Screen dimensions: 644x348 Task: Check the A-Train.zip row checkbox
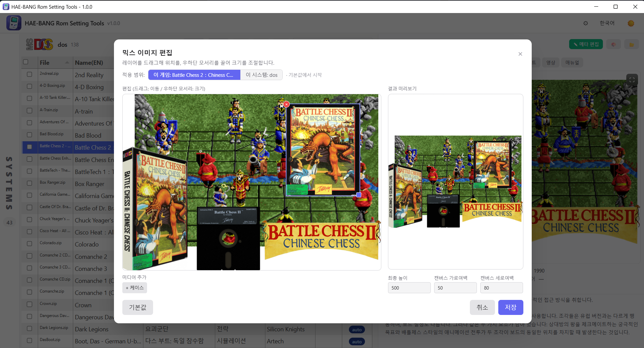coord(29,111)
